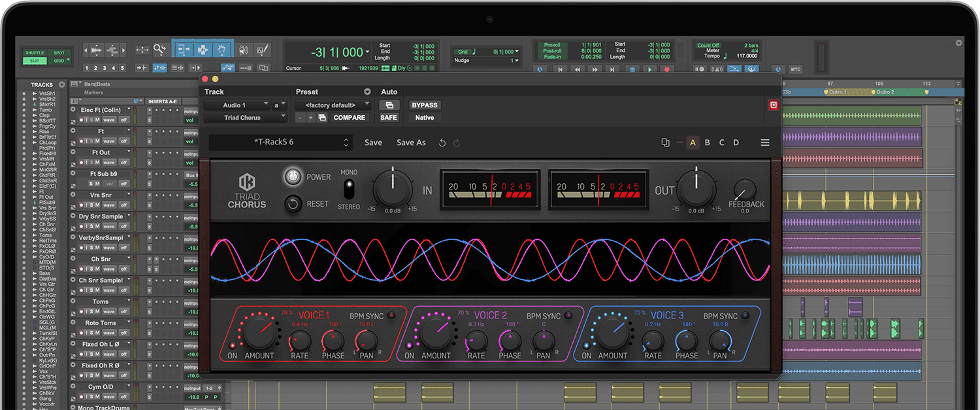The height and width of the screenshot is (410, 980).
Task: Open the Audio 1 track selector
Action: point(237,105)
